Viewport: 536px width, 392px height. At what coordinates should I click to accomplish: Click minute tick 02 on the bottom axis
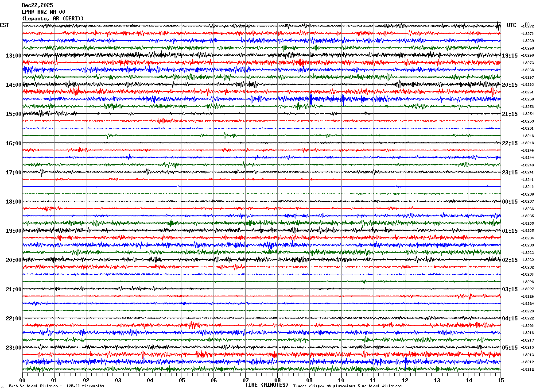click(86, 380)
